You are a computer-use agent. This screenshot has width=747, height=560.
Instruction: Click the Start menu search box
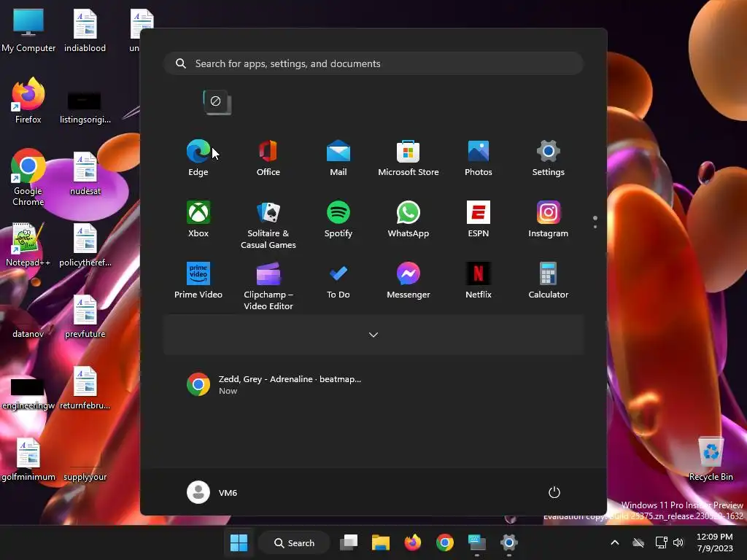[x=373, y=63]
